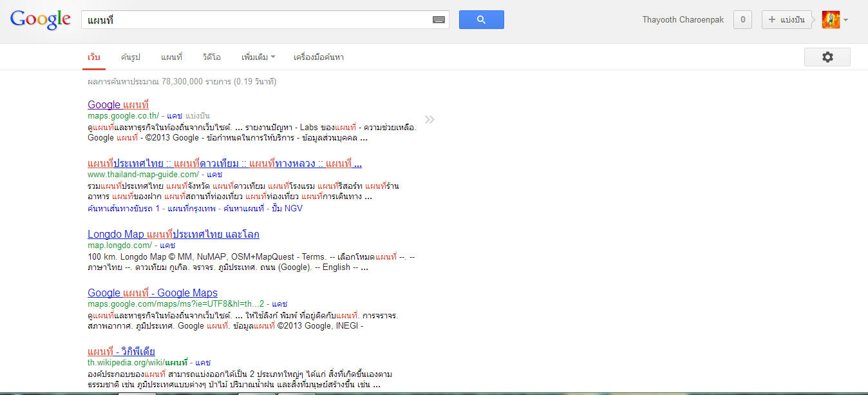Image resolution: width=868 pixels, height=395 pixels.
Task: Click the share button with plus sign
Action: pos(787,20)
